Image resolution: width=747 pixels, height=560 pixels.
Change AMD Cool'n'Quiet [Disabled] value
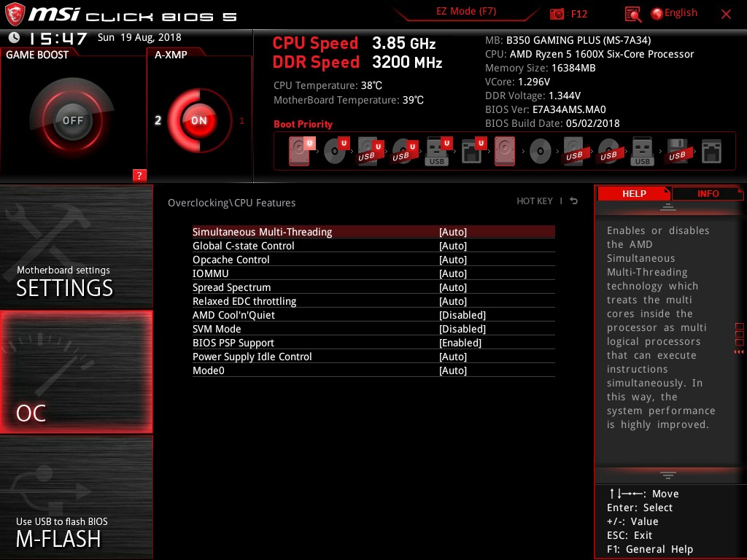pos(462,315)
